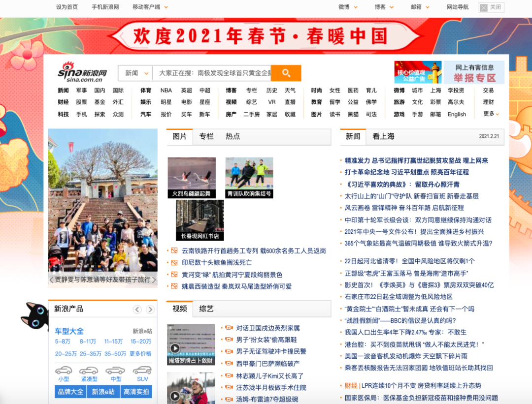Open the 火烈鸟翩翩起舞 thumbnail
Viewport: 532px width, 404px height.
(x=191, y=178)
